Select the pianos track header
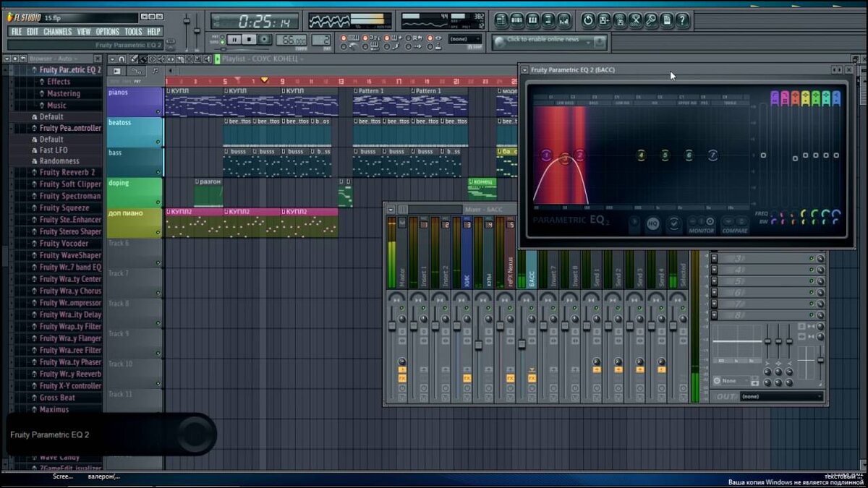 (135, 102)
